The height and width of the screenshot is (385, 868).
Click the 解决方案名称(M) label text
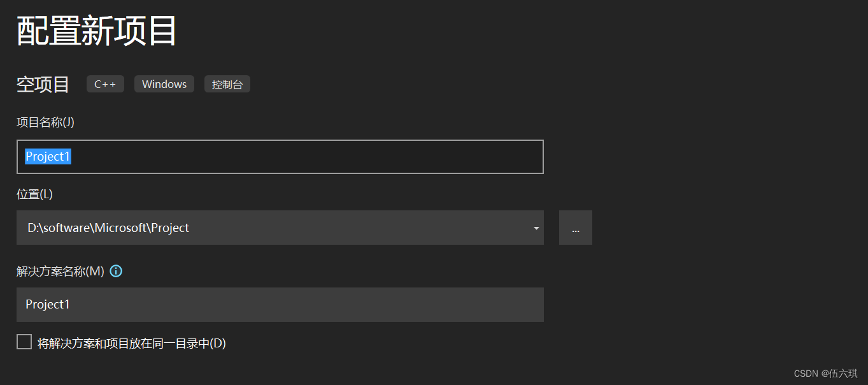(60, 272)
